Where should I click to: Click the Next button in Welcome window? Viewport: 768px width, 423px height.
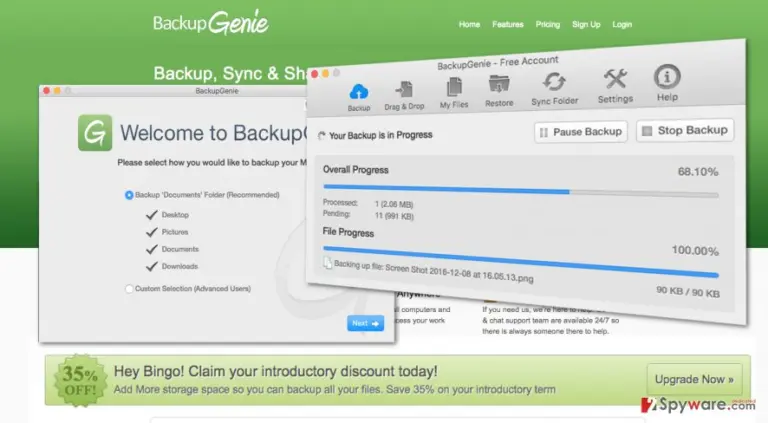(x=365, y=323)
